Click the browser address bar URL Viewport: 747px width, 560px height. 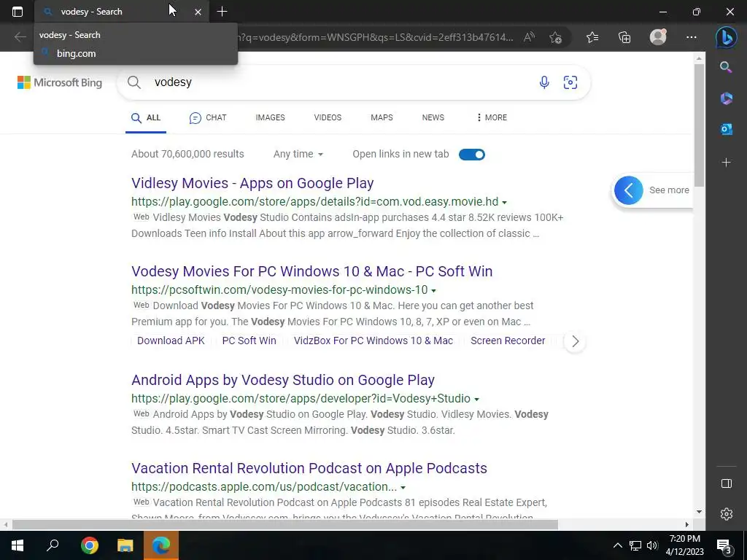tap(376, 37)
